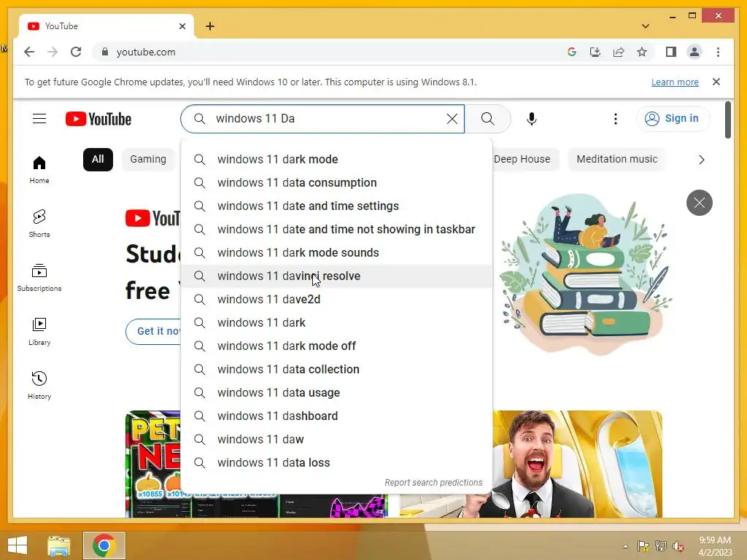Choose suggestion 'windows 11 dave2d'
Viewport: 747px width, 560px height.
(336, 299)
